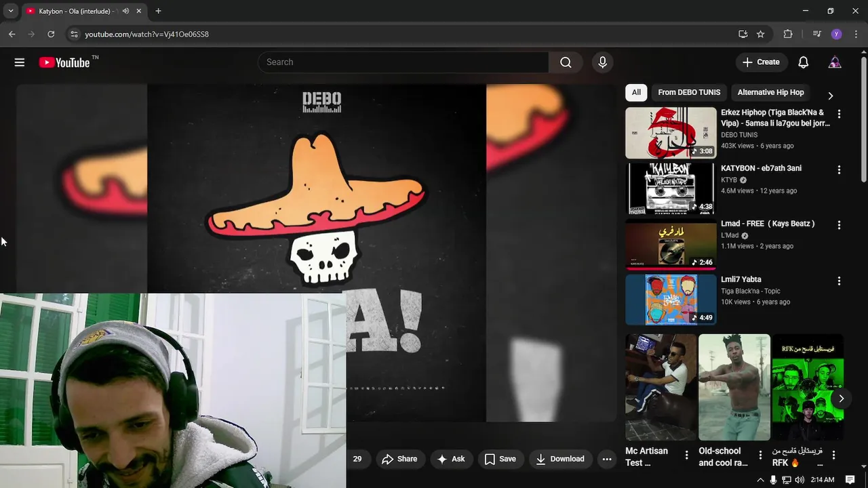The image size is (868, 488).
Task: Open Mc Artisan Test short thumbnail
Action: 660,387
